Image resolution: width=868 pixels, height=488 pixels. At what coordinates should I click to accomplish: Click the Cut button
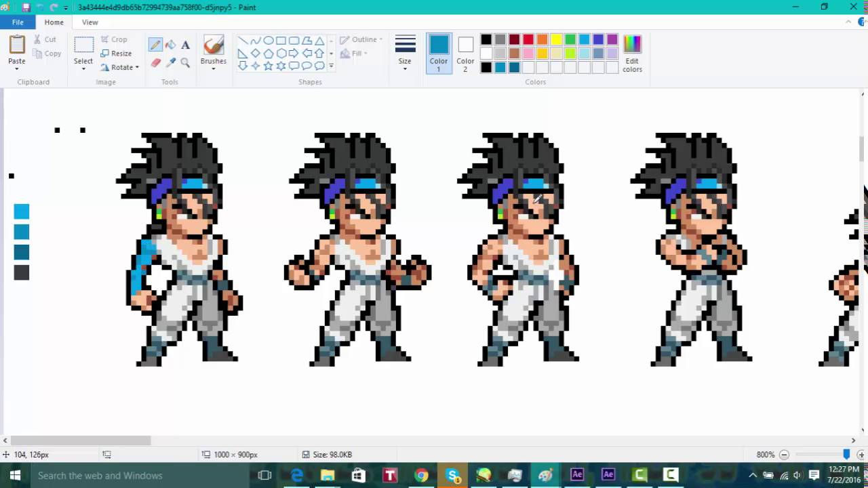(x=45, y=39)
